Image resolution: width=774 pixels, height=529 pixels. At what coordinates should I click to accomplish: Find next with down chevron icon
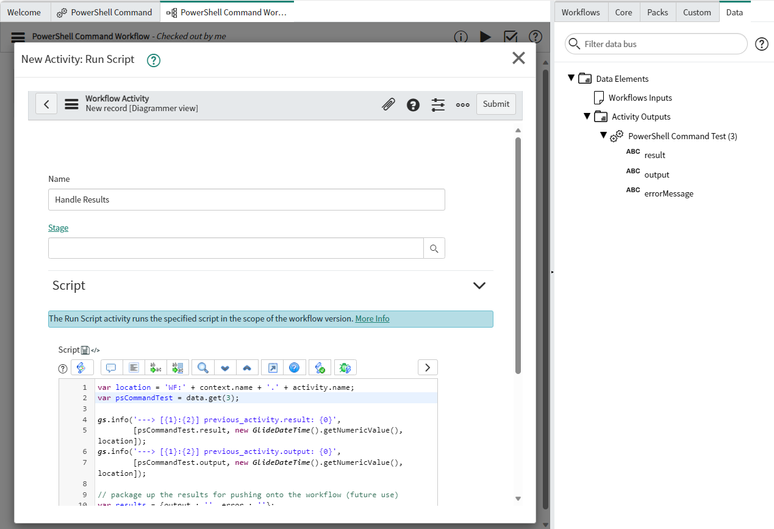(x=225, y=368)
